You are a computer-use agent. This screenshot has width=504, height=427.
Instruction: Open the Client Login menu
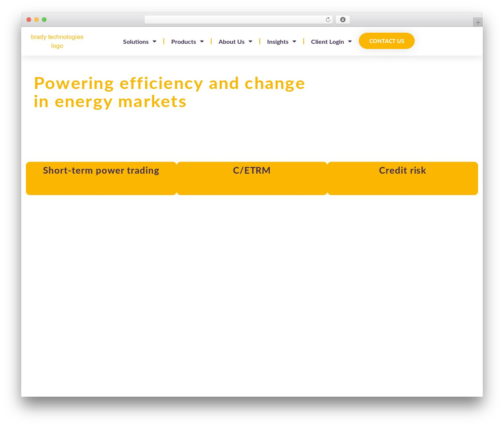pyautogui.click(x=328, y=42)
